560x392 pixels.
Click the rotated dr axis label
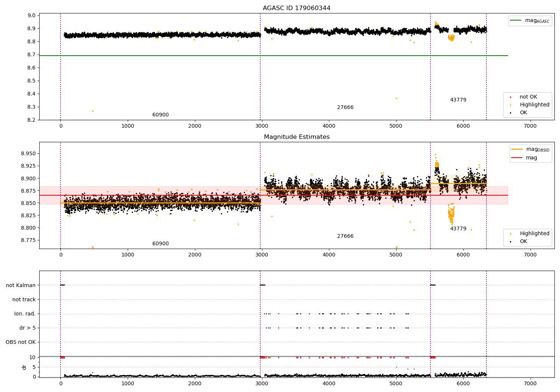click(24, 367)
